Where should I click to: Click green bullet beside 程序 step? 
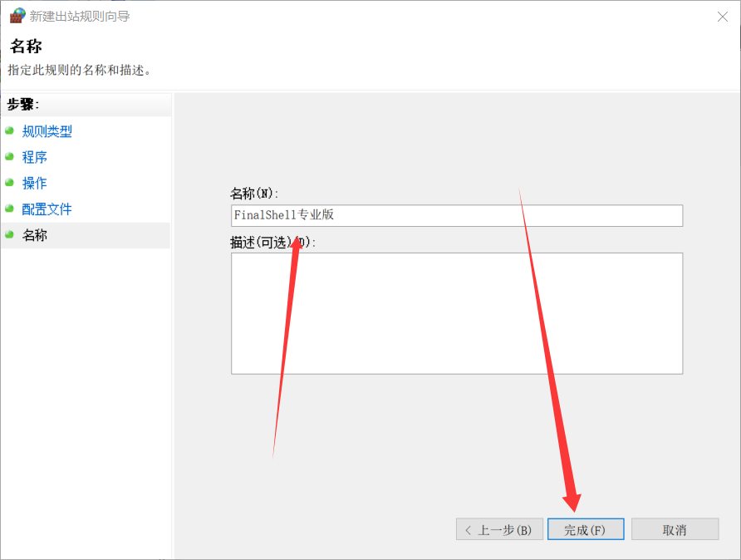pos(9,156)
